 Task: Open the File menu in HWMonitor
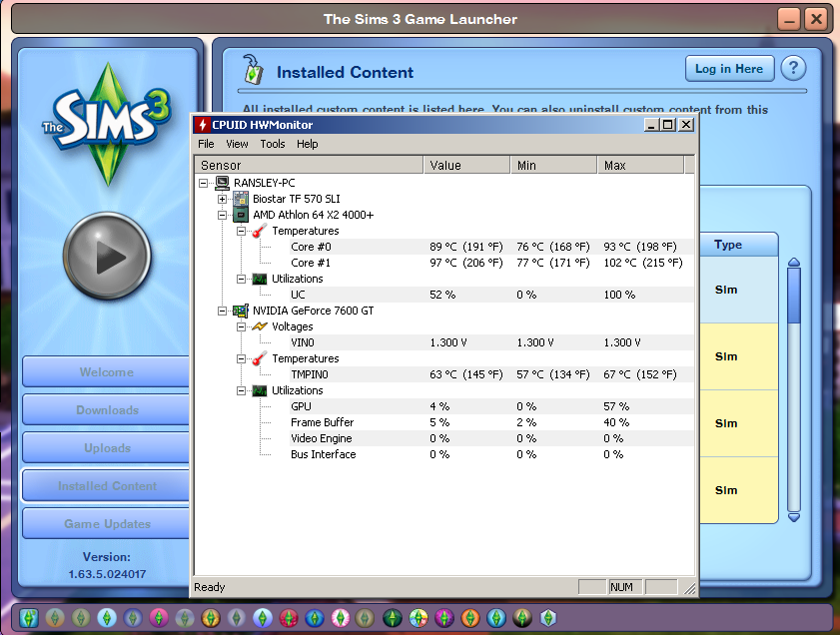206,144
